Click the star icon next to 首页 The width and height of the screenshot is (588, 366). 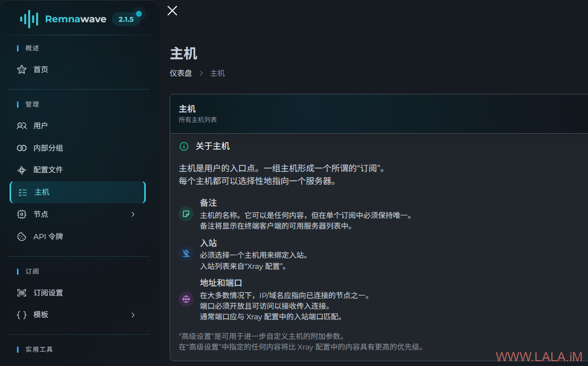tap(22, 69)
